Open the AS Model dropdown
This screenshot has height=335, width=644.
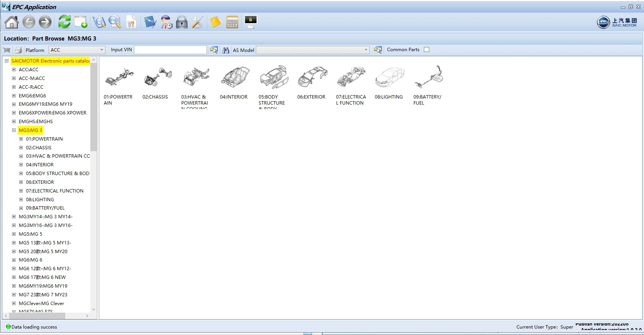(x=312, y=50)
